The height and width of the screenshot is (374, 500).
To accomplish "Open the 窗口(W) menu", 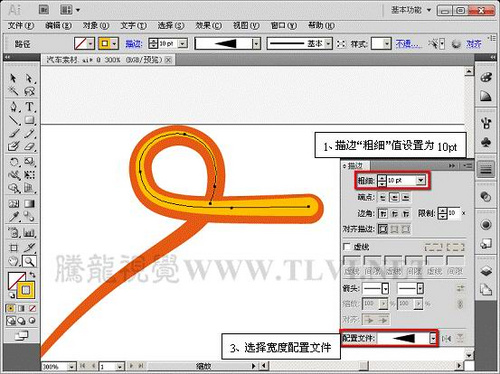I will pos(284,25).
